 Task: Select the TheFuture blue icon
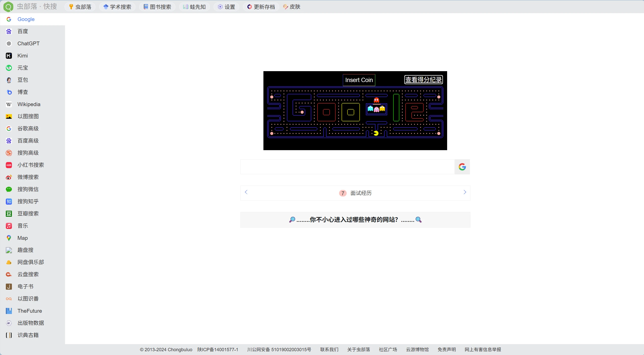click(9, 311)
